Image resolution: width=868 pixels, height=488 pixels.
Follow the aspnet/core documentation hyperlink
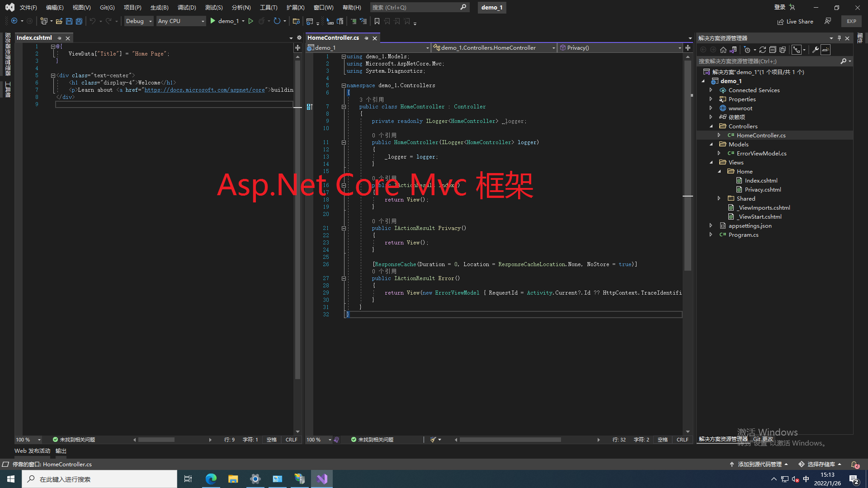204,90
